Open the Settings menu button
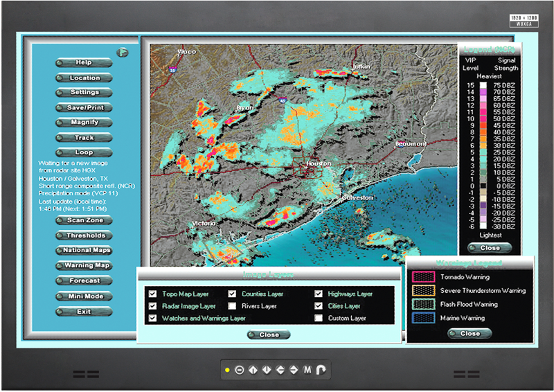554x392 pixels. (x=84, y=93)
